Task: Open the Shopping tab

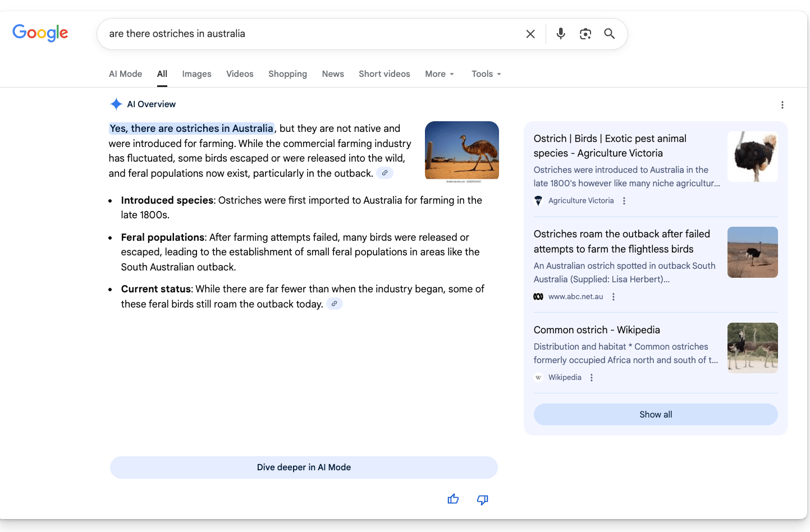Action: pos(287,74)
